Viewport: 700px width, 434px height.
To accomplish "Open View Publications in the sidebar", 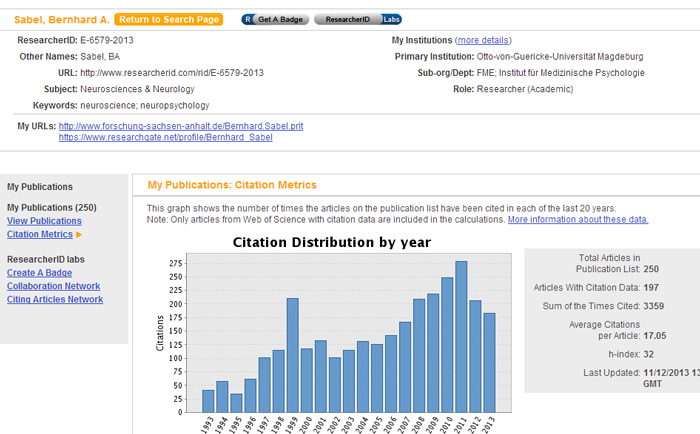I will [x=44, y=221].
